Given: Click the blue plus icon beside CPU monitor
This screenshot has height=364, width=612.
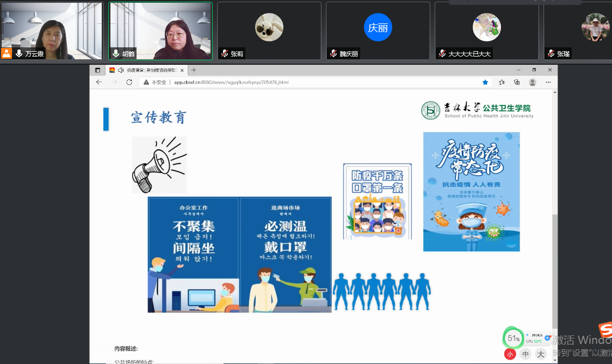Looking at the screenshot, I should pos(547,338).
